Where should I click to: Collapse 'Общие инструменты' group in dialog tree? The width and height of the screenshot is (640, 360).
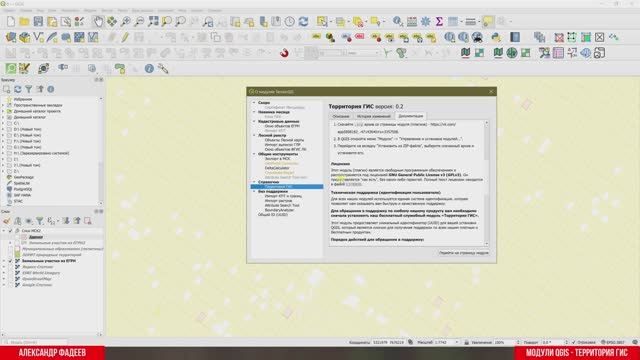point(254,154)
